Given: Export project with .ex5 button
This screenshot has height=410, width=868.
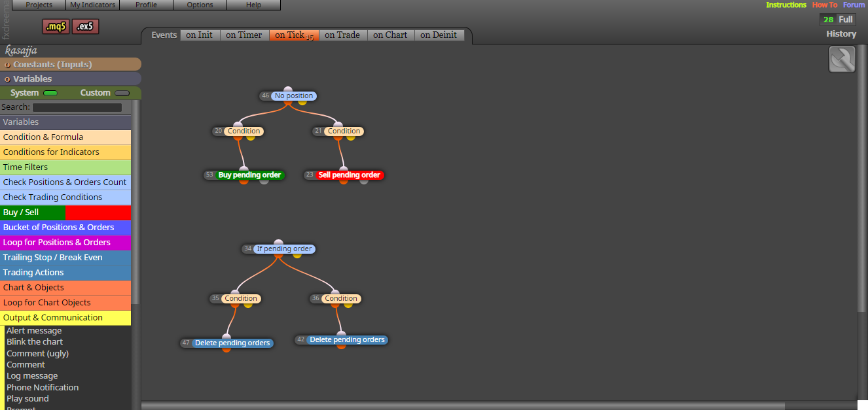Looking at the screenshot, I should 85,27.
